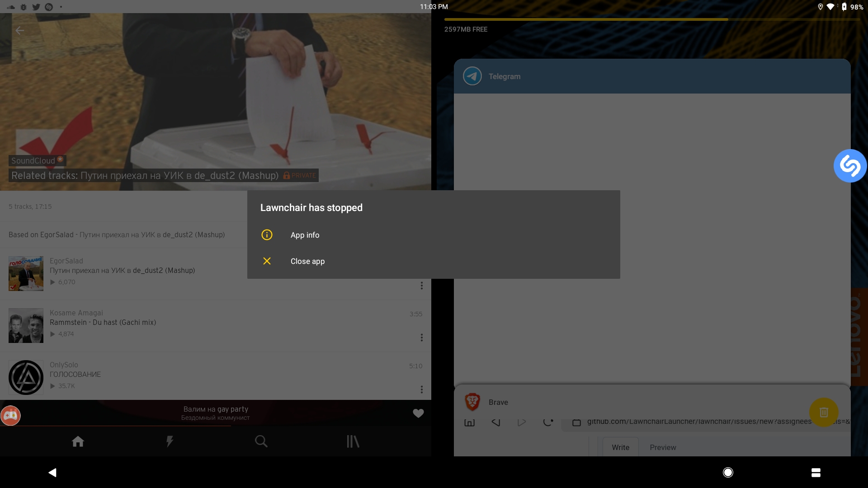The image size is (868, 488).
Task: Click Brave address bar GitHub URL
Action: [705, 422]
